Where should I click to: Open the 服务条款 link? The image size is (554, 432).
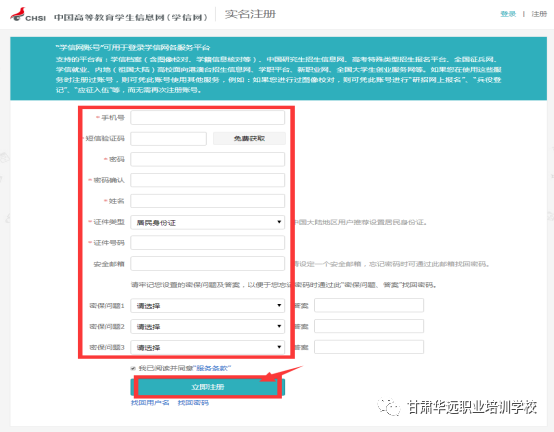(x=212, y=368)
